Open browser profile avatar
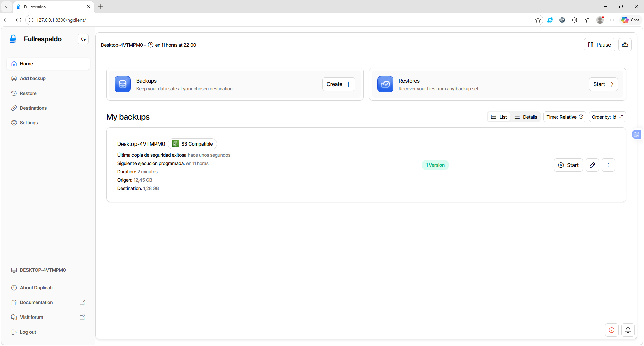Image resolution: width=644 pixels, height=346 pixels. [600, 20]
